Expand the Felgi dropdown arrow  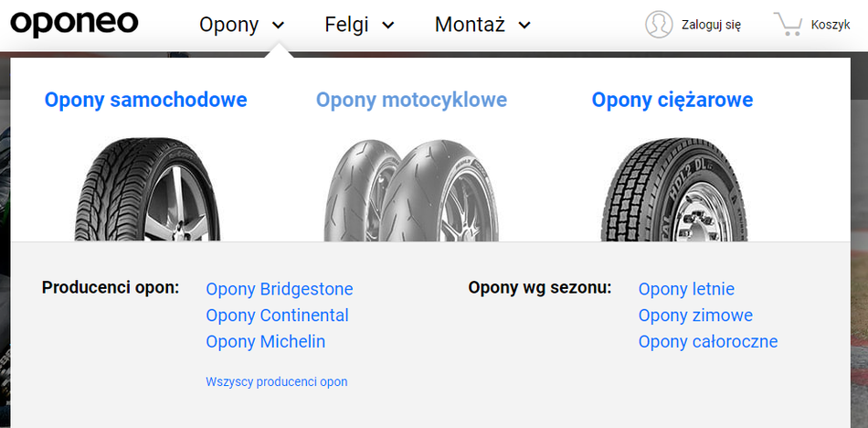(x=388, y=26)
